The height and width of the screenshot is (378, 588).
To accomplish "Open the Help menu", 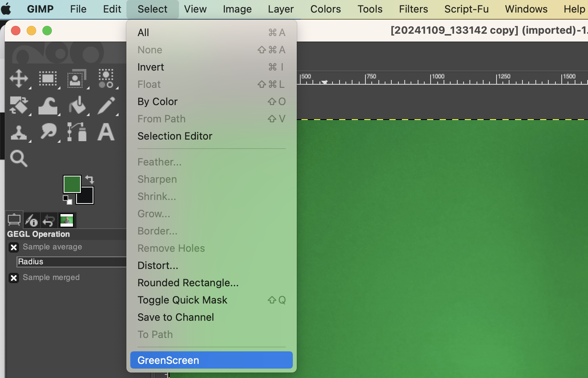I will (574, 9).
